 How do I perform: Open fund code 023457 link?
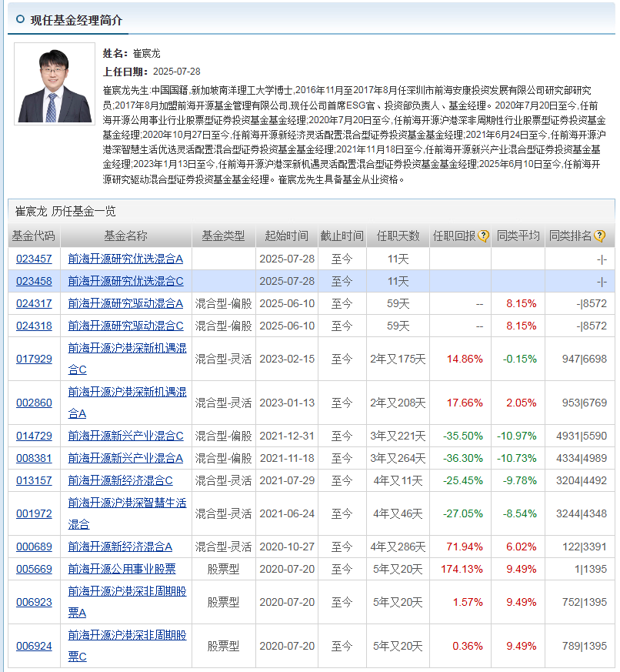coord(34,259)
